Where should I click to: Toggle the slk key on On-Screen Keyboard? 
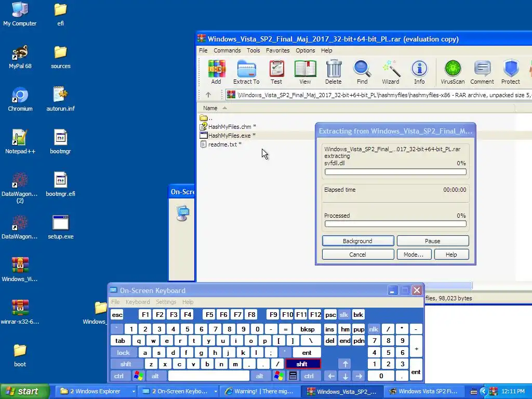344,314
